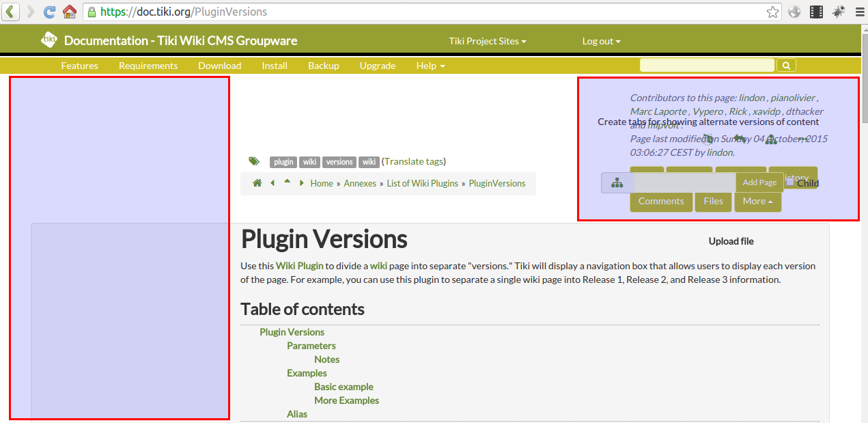Click the browser reload icon
The image size is (868, 423).
pyautogui.click(x=49, y=12)
